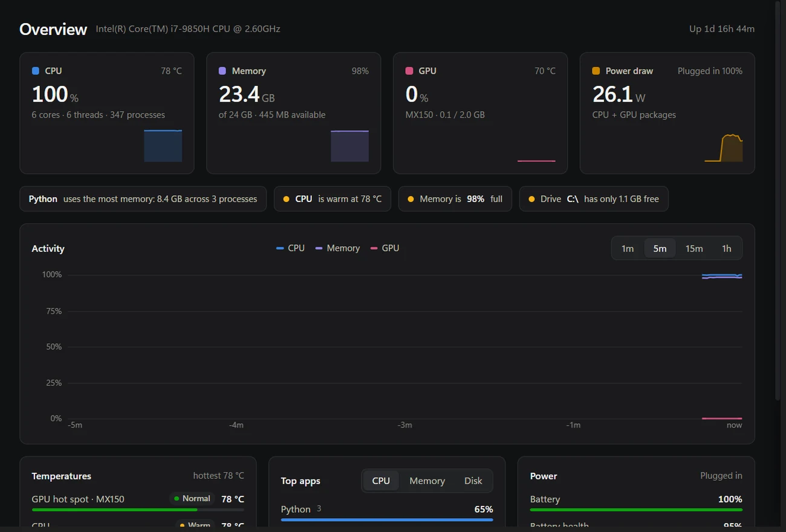Click the blue CPU card icon
The height and width of the screenshot is (532, 786).
pos(36,71)
